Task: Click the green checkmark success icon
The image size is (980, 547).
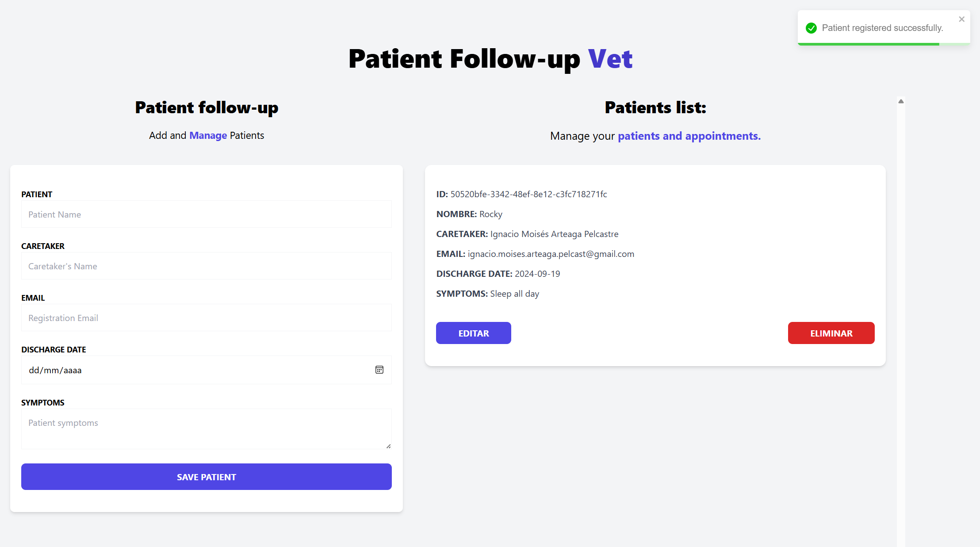Action: [x=811, y=28]
